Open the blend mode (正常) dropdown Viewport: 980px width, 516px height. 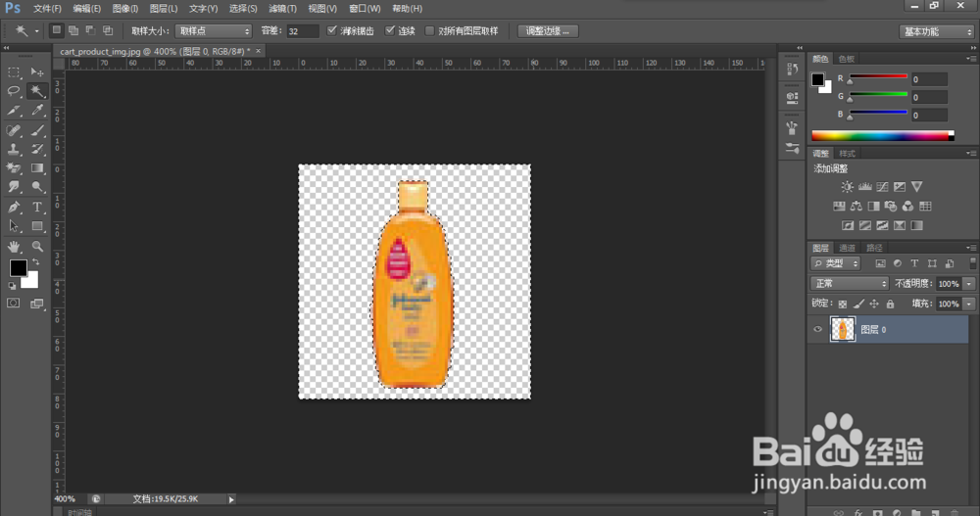[x=850, y=284]
